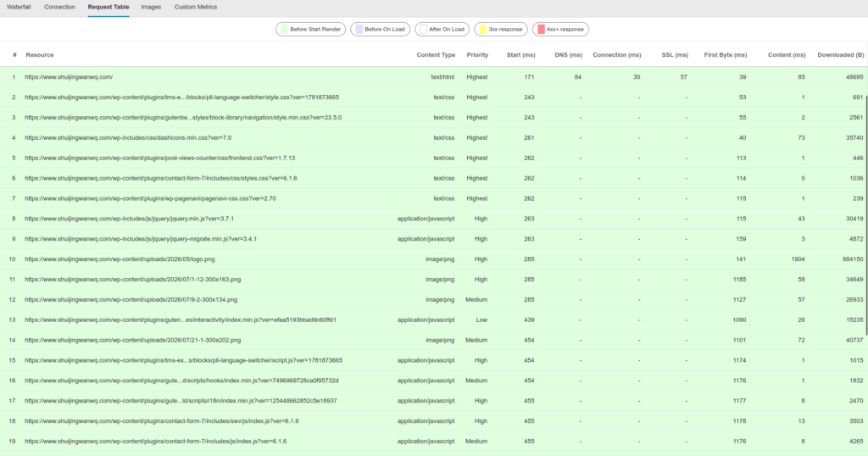868x456 pixels.
Task: Open the navigation style.min.css request
Action: coord(183,117)
